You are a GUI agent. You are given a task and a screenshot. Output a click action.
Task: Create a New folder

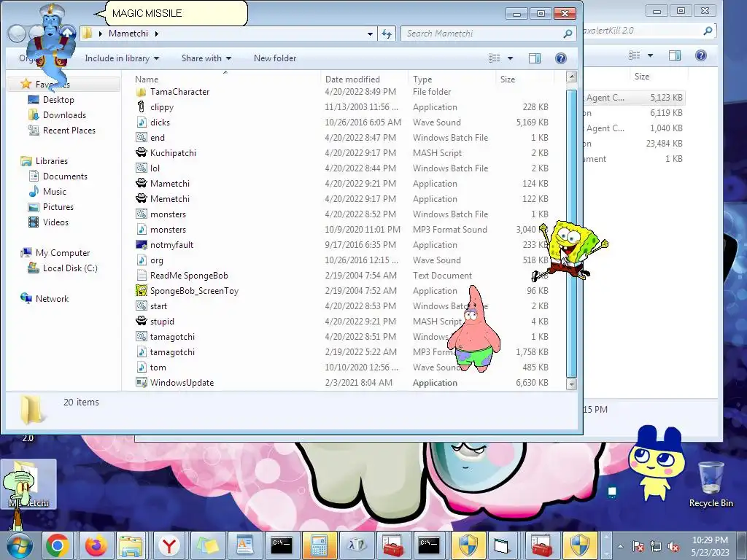pyautogui.click(x=275, y=58)
